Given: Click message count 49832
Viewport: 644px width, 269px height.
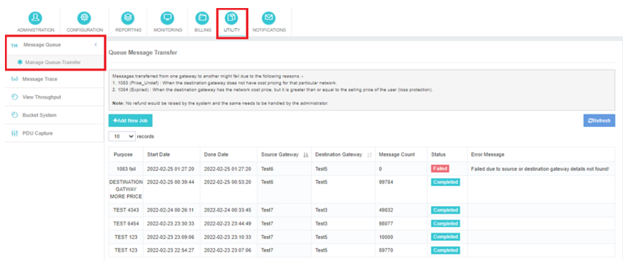Looking at the screenshot, I should [386, 210].
